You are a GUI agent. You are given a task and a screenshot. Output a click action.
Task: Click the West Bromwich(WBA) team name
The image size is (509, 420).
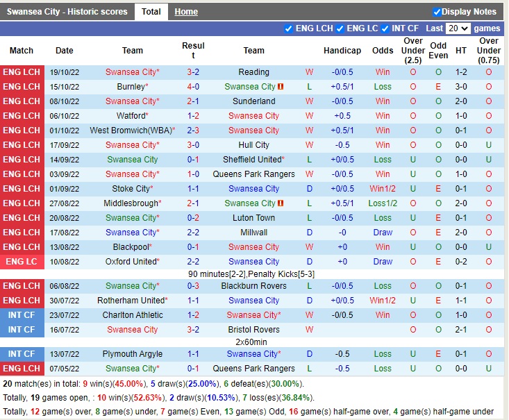[x=131, y=131]
